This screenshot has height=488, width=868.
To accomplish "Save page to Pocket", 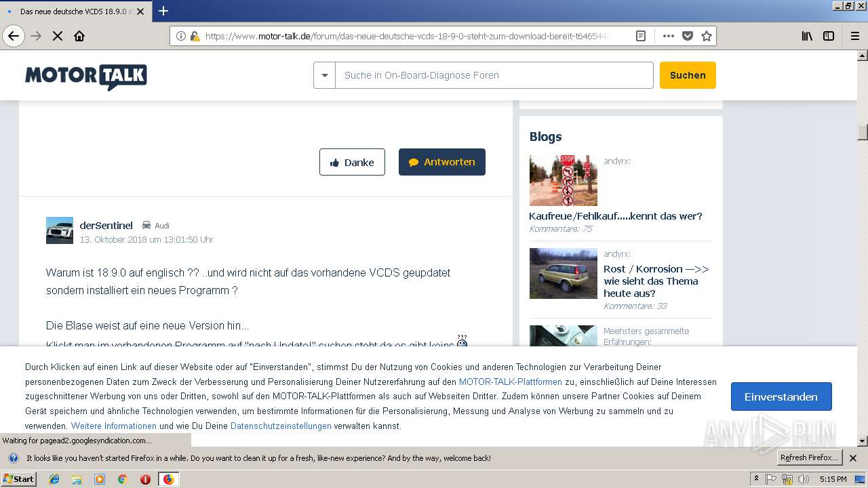I will pos(687,36).
